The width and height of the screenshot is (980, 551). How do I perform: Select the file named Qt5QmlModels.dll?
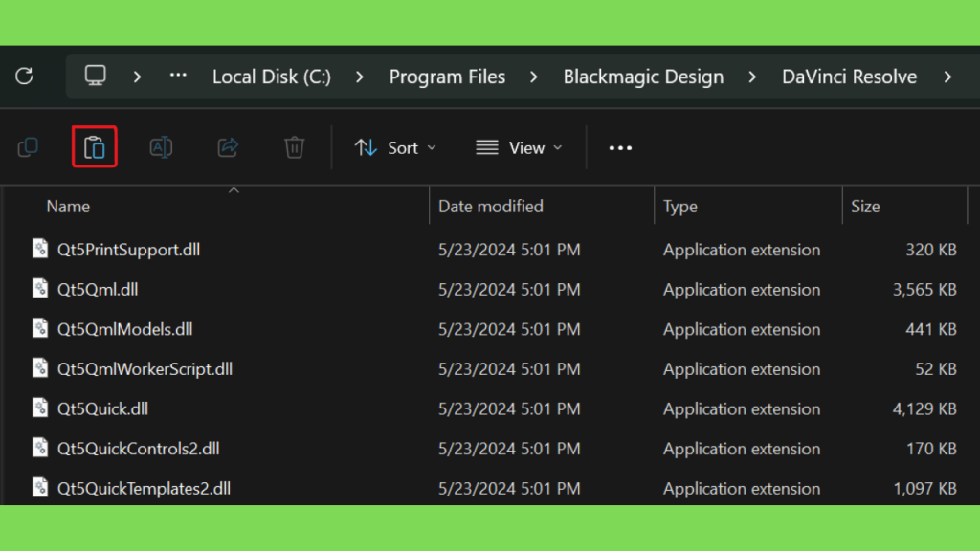coord(125,329)
